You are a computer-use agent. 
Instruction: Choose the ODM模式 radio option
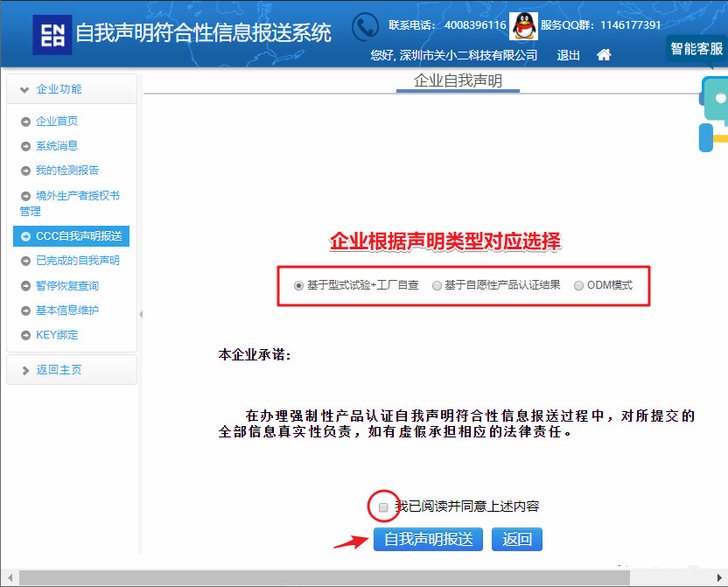578,285
